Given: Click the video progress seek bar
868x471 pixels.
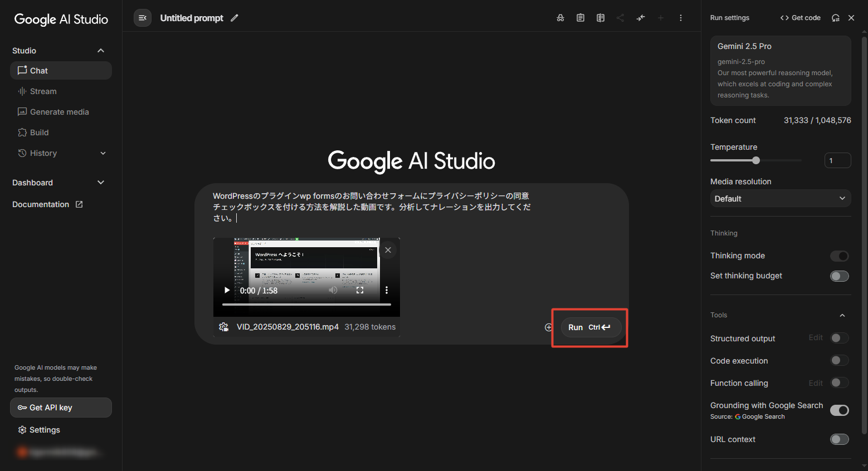Looking at the screenshot, I should click(x=306, y=305).
